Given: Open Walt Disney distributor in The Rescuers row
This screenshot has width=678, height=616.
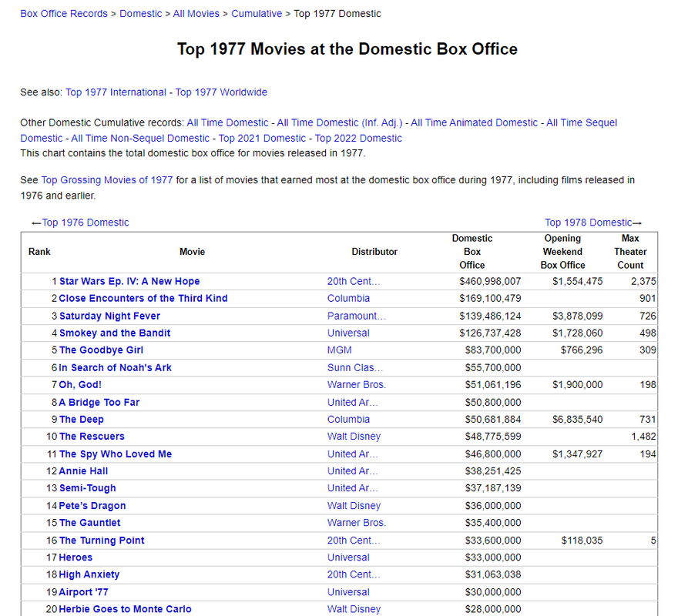Looking at the screenshot, I should [354, 437].
